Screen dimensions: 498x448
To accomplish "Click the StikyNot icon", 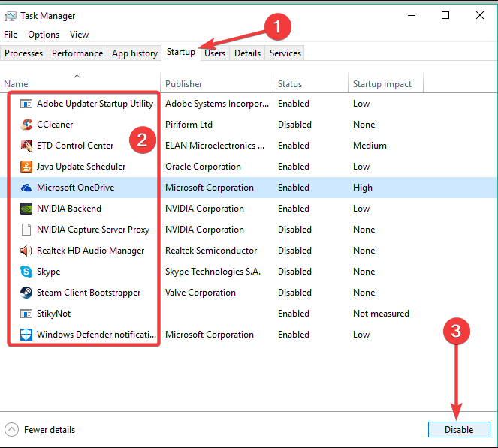I will pyautogui.click(x=26, y=314).
